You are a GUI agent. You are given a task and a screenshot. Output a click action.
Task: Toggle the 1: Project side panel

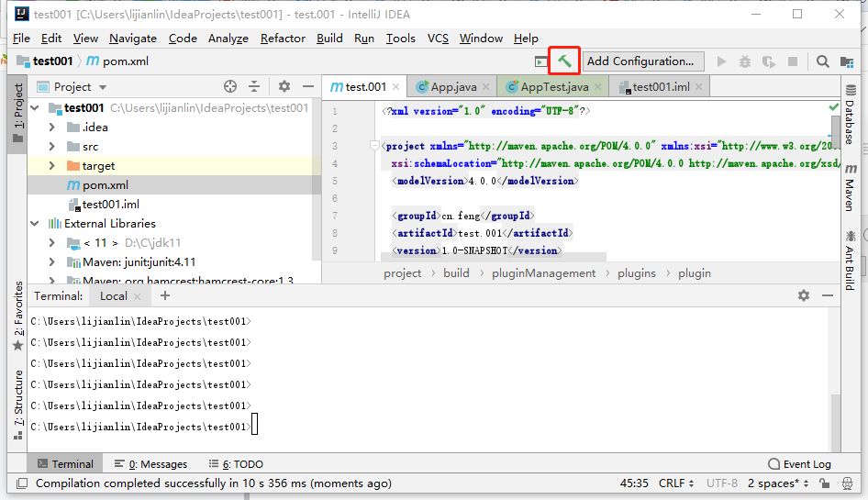[x=18, y=113]
